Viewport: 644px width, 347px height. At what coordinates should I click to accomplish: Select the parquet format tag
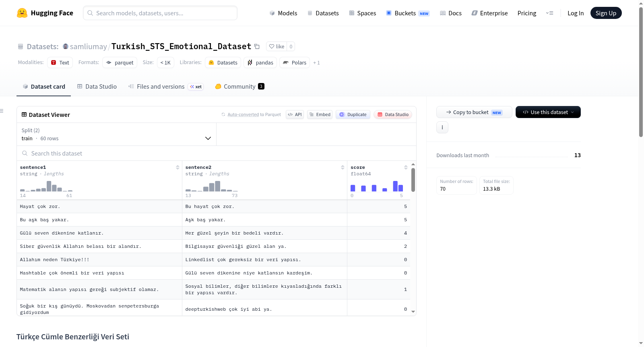point(120,62)
